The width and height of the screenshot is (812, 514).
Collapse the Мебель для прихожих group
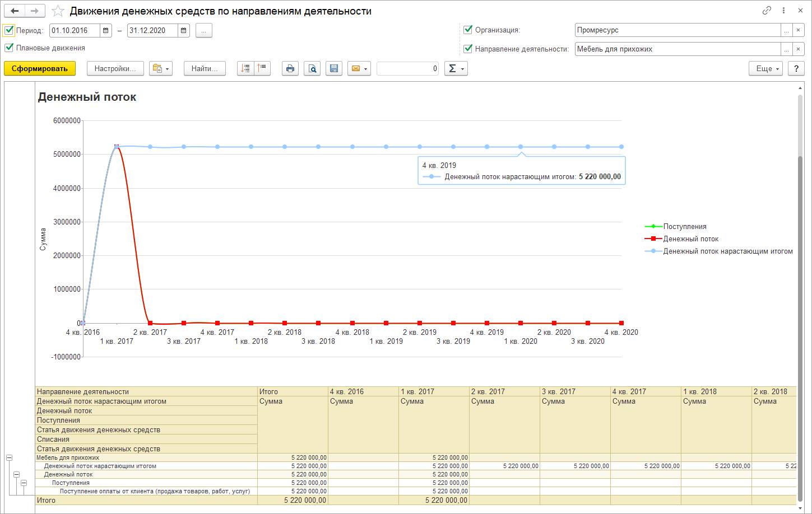9,457
